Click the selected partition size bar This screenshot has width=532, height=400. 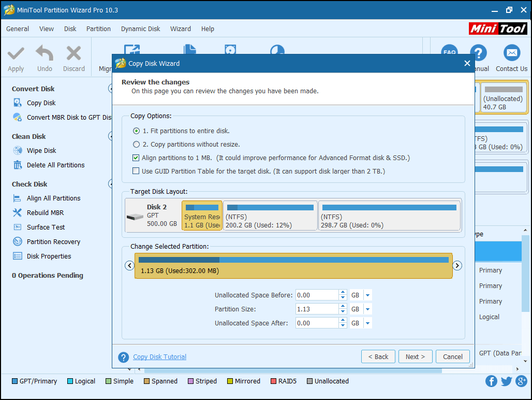[x=293, y=265]
